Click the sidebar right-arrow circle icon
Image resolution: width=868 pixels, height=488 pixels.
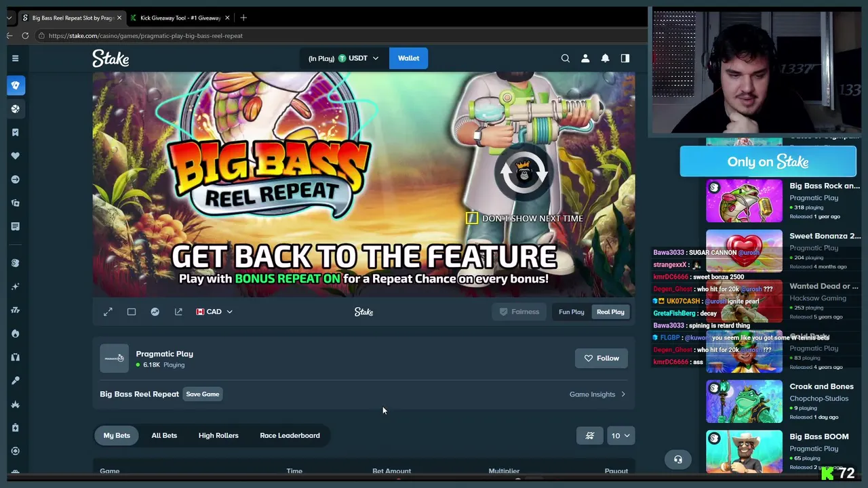pyautogui.click(x=16, y=180)
